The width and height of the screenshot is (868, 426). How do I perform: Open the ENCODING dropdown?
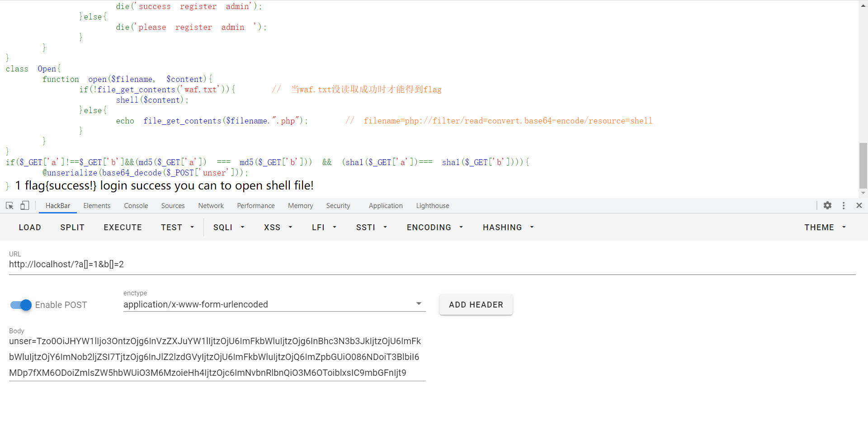pos(434,227)
